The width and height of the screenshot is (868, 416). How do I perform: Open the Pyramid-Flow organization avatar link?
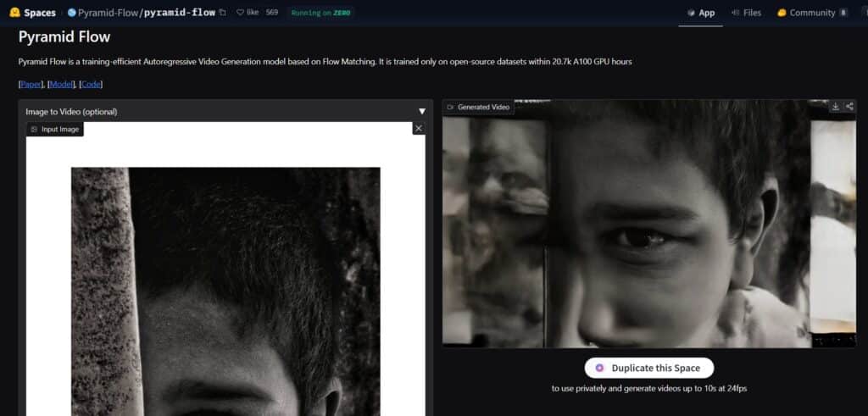[x=71, y=13]
